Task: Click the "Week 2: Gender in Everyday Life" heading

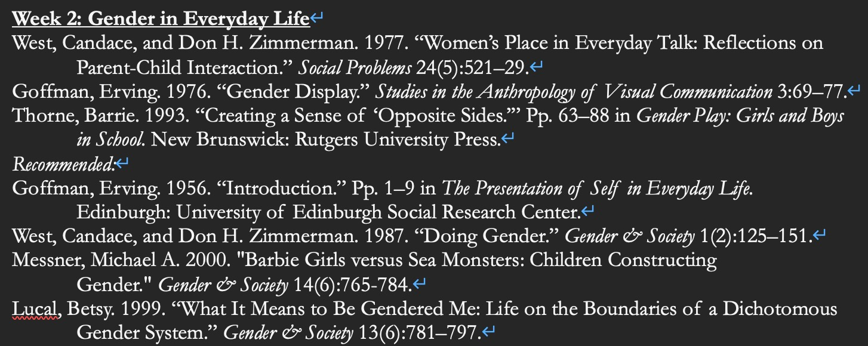Action: point(161,19)
